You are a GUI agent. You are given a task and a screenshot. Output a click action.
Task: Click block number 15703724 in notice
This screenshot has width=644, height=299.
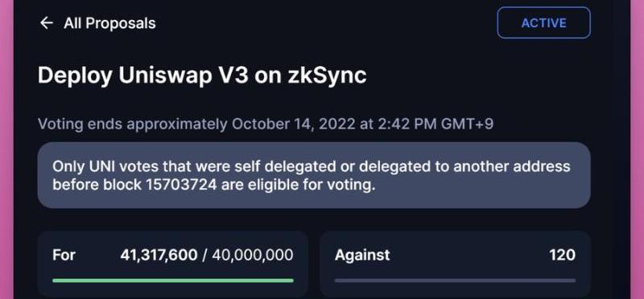pos(181,185)
